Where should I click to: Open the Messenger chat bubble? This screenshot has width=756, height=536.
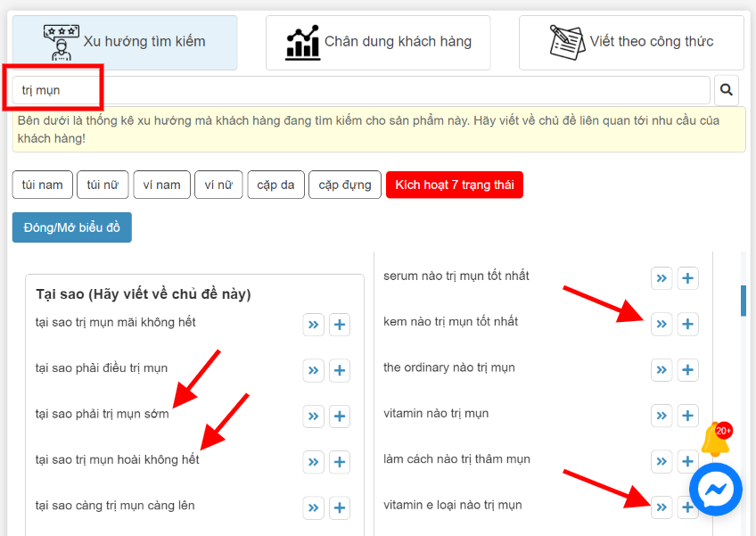click(x=716, y=490)
